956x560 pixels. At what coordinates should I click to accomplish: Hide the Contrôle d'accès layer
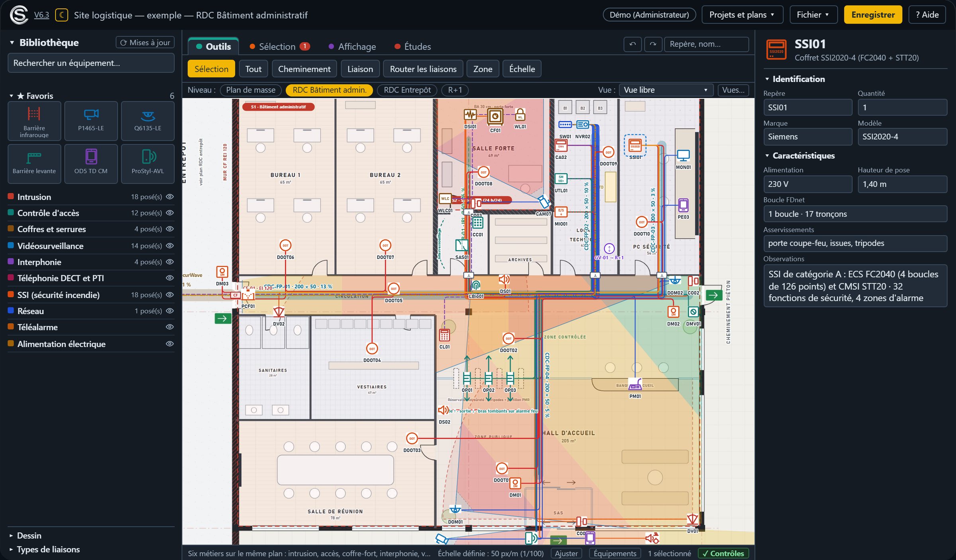(x=170, y=213)
